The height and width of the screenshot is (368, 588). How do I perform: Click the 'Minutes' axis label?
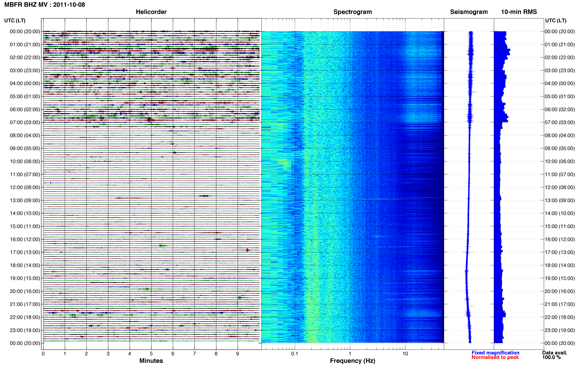[151, 361]
